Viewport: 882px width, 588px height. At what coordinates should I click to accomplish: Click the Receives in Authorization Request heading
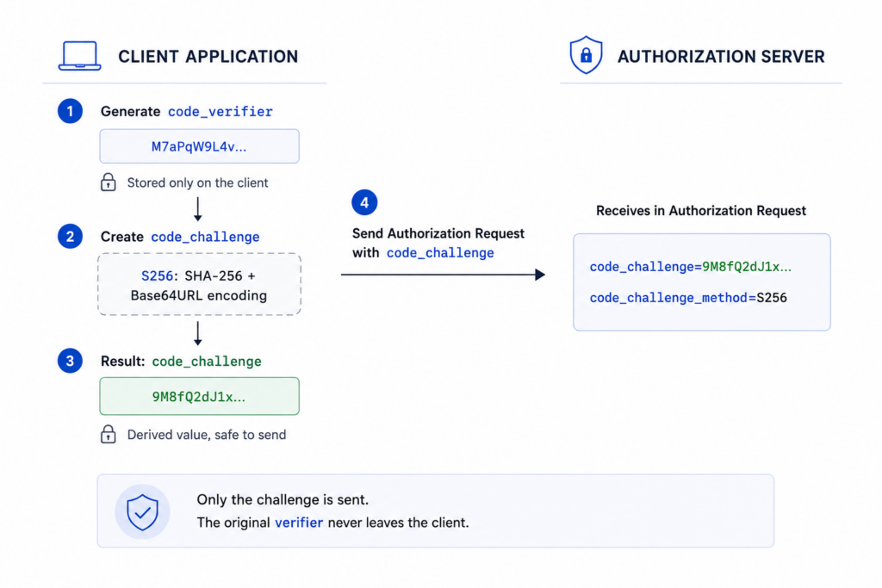pos(701,211)
